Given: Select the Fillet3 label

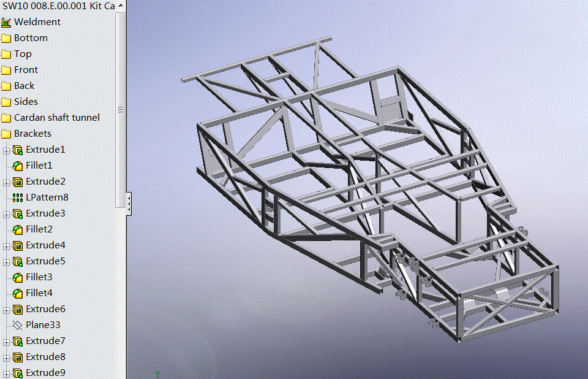Looking at the screenshot, I should click(39, 277).
